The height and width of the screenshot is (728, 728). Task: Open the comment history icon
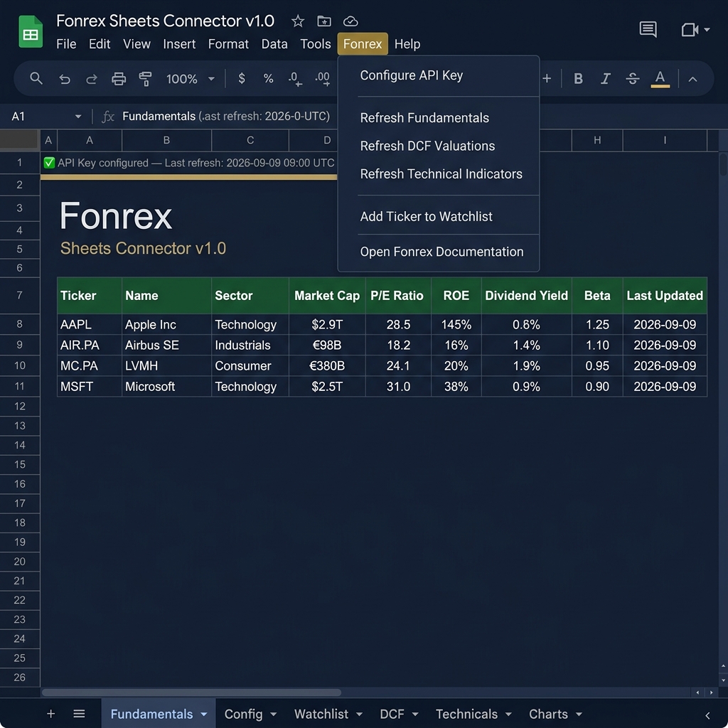pos(648,29)
